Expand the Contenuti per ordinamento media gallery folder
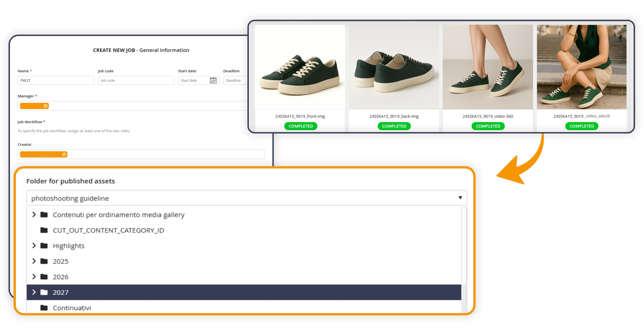Viewport: 644px width, 334px height. point(34,214)
